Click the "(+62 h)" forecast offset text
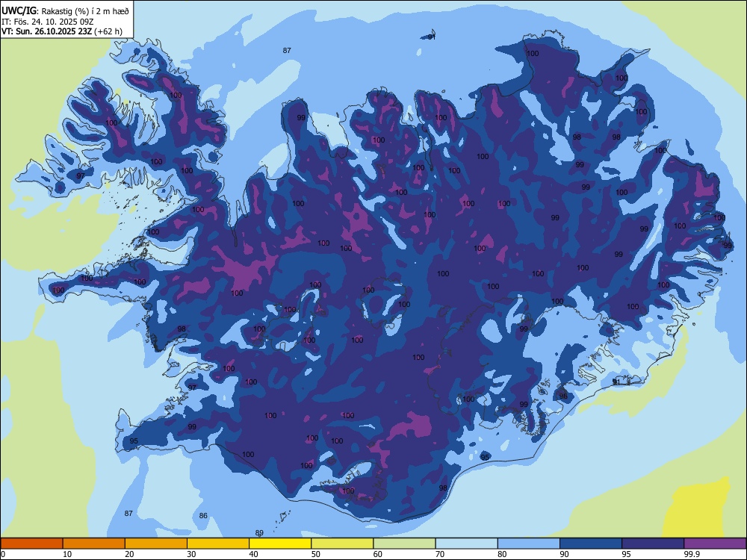 coord(108,32)
